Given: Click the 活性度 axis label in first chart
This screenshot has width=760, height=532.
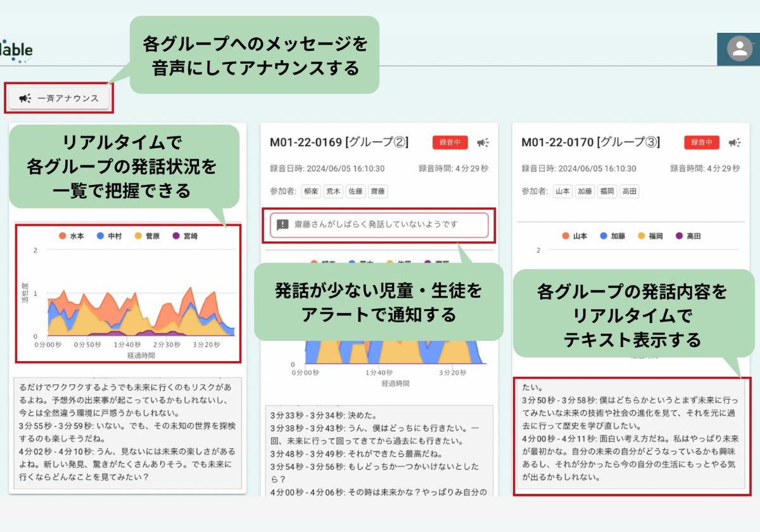Looking at the screenshot, I should [x=25, y=293].
